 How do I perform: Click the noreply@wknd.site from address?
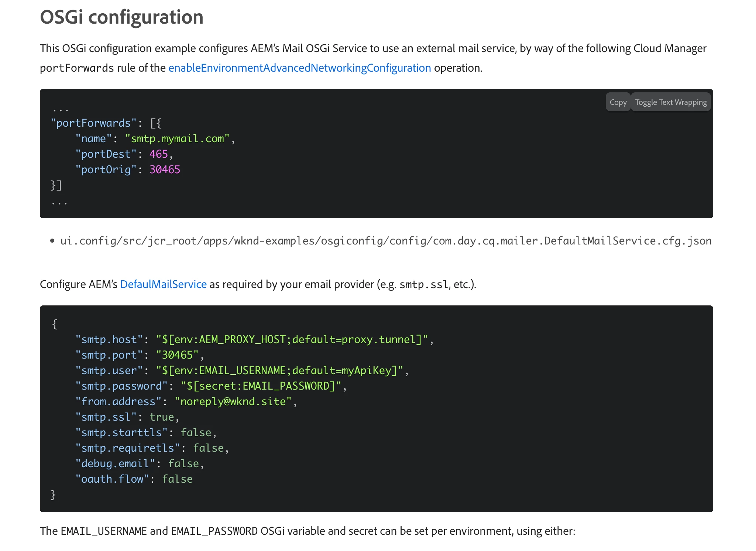click(x=233, y=401)
